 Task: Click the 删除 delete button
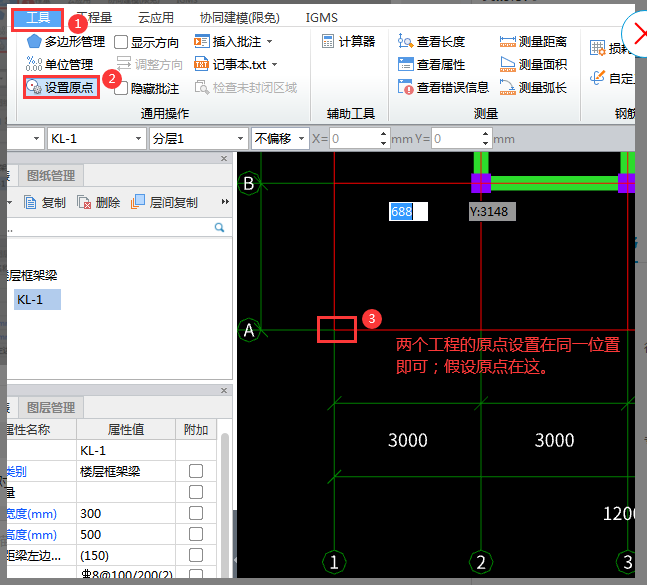point(99,203)
